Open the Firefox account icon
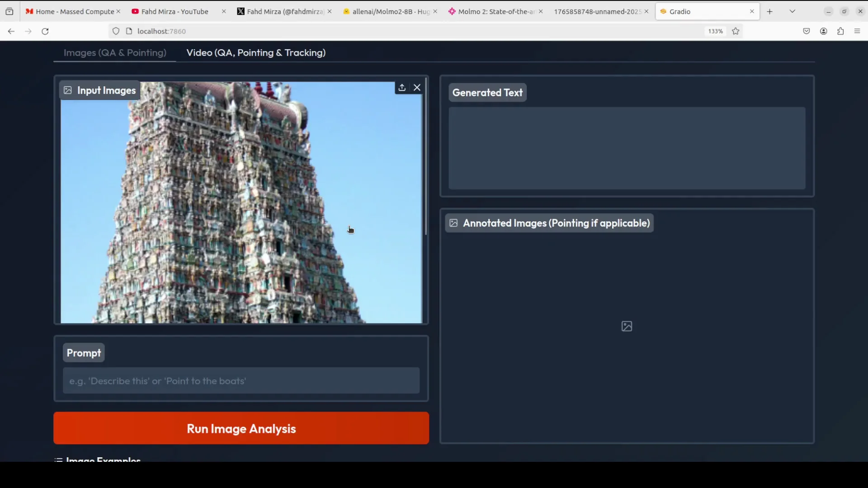 [824, 31]
